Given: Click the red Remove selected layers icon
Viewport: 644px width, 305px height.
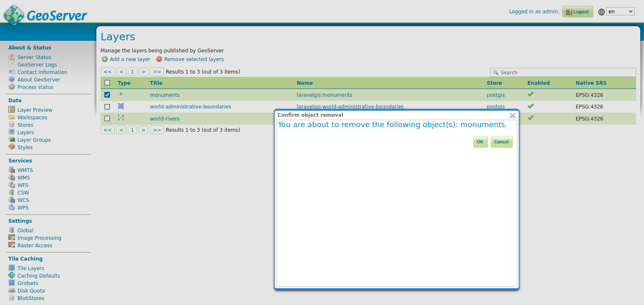Looking at the screenshot, I should (x=159, y=59).
